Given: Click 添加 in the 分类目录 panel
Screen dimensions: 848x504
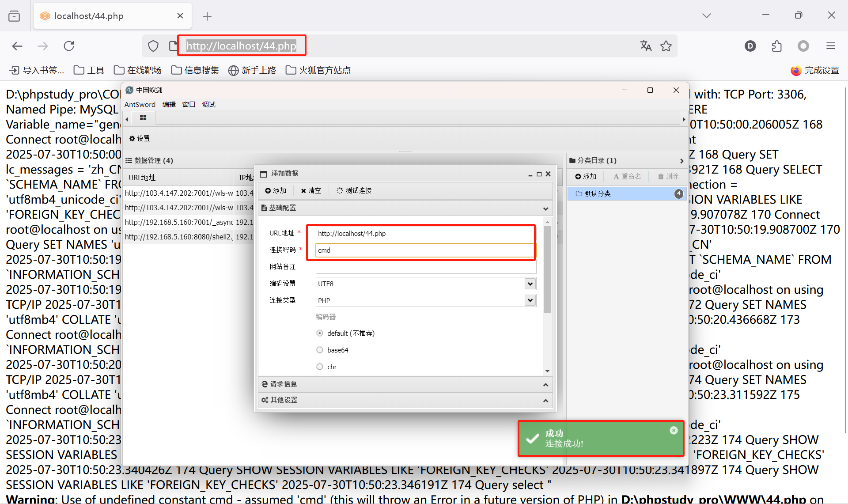Looking at the screenshot, I should click(x=586, y=176).
